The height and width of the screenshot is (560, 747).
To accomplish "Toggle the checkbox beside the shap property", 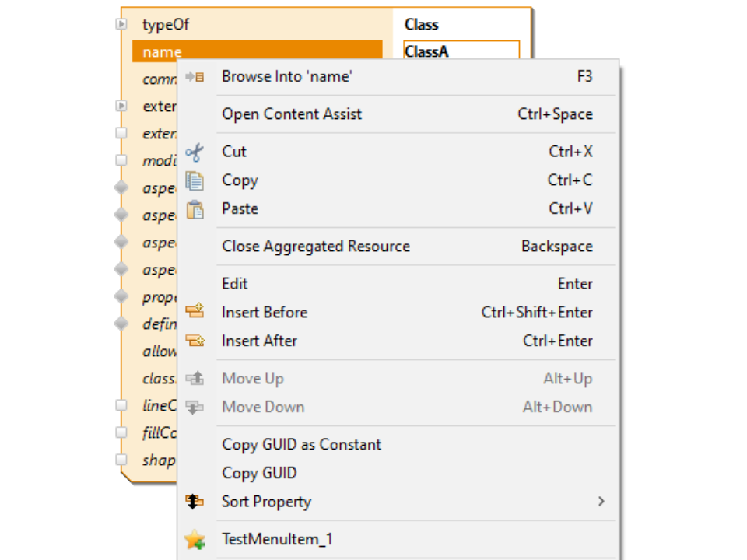I will [x=121, y=460].
